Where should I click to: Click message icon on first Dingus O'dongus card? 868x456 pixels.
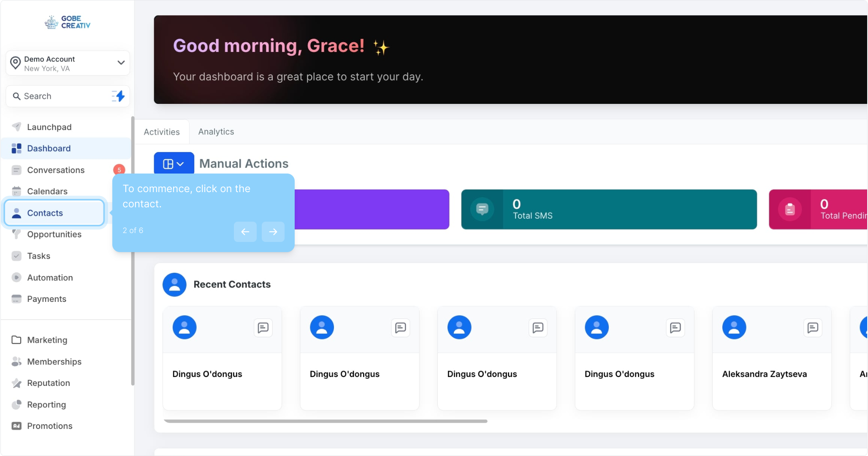(x=263, y=328)
